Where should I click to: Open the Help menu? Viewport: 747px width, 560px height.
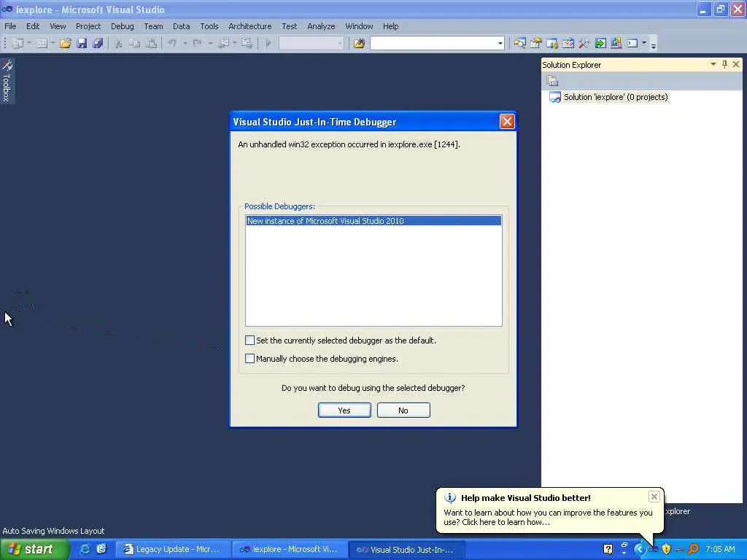[x=391, y=26]
